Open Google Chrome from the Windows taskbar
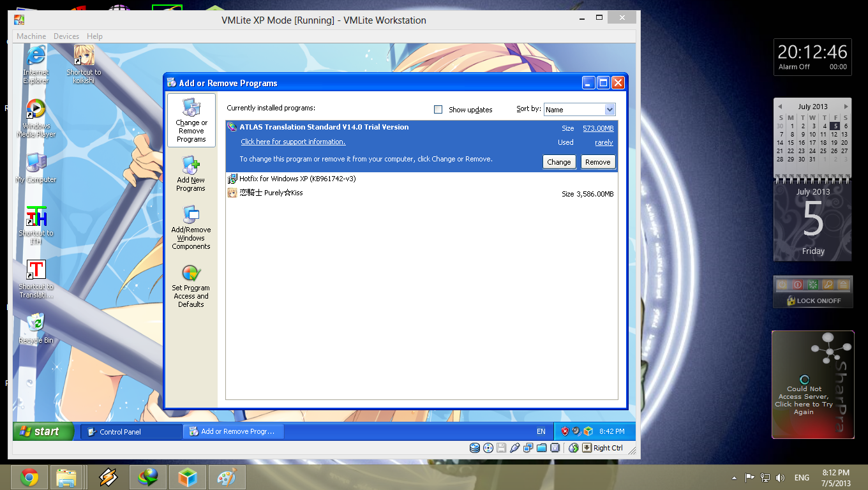 pos(29,477)
